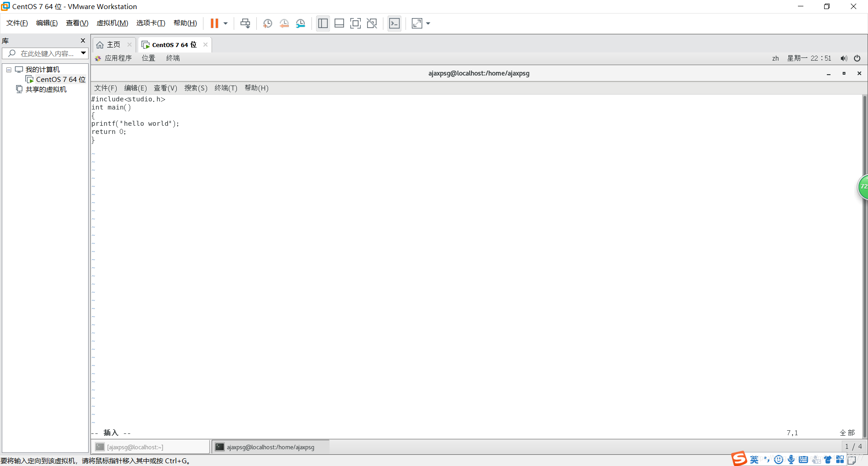Click the green 72 floating badge
868x466 pixels.
point(863,186)
